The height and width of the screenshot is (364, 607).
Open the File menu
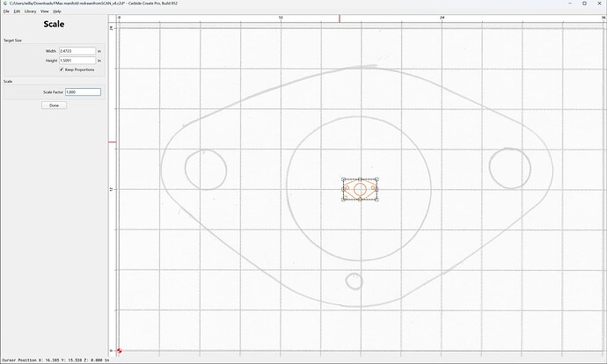click(x=6, y=11)
